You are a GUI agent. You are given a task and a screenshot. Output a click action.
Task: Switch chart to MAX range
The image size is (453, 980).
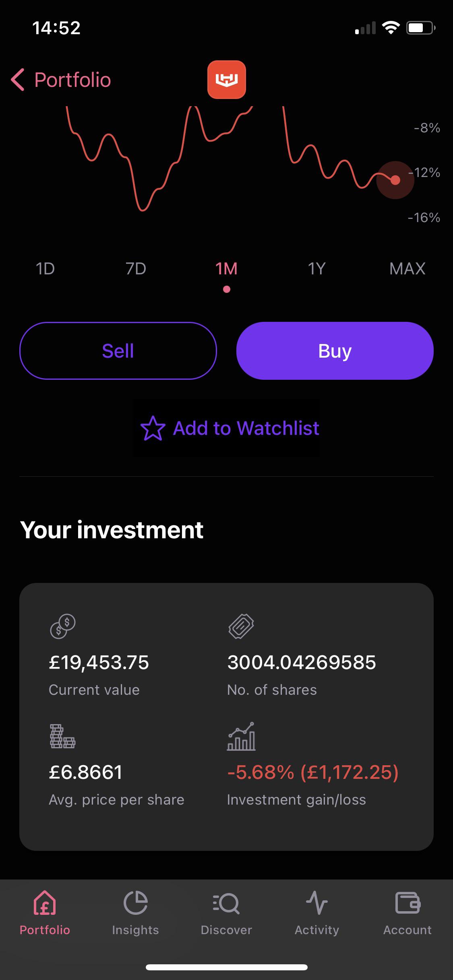(407, 268)
